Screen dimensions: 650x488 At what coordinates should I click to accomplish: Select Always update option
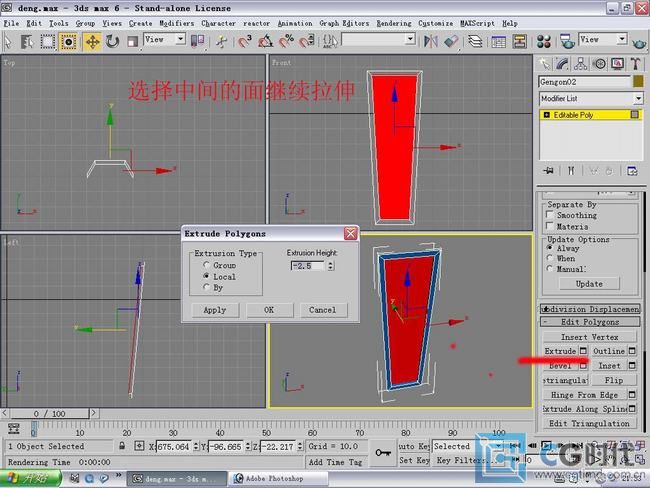[550, 248]
